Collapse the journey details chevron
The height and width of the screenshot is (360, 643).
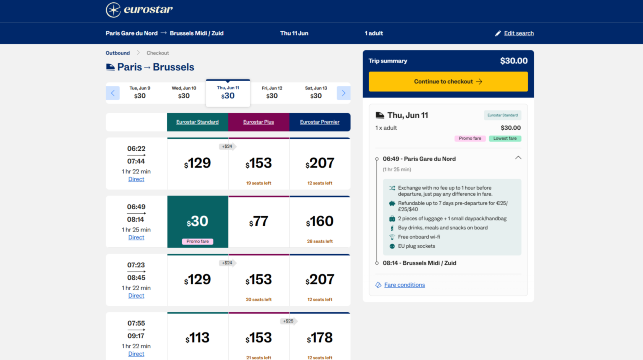(x=518, y=158)
